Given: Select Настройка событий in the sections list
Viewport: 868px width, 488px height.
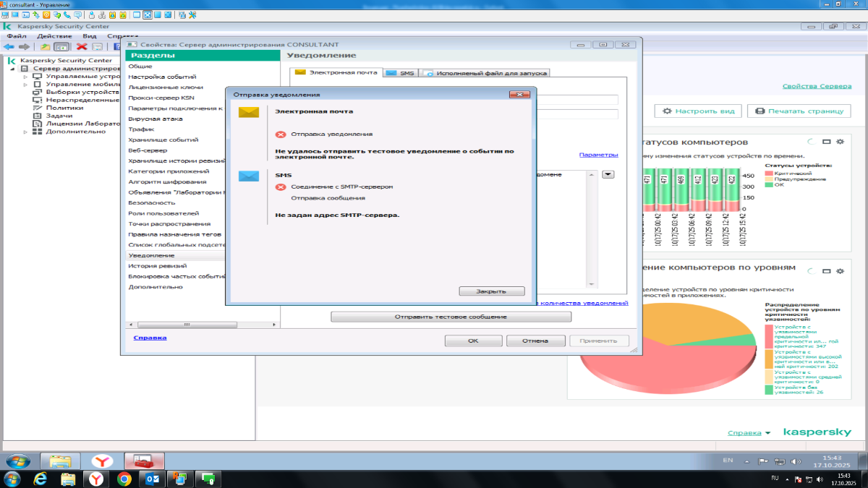Looking at the screenshot, I should pos(162,77).
